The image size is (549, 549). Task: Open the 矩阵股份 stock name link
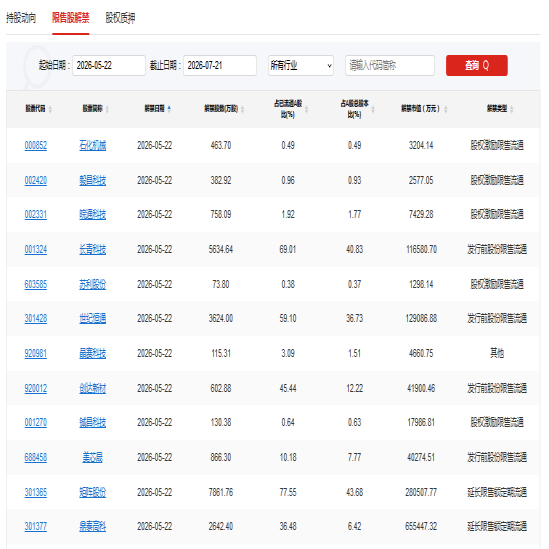(x=92, y=492)
